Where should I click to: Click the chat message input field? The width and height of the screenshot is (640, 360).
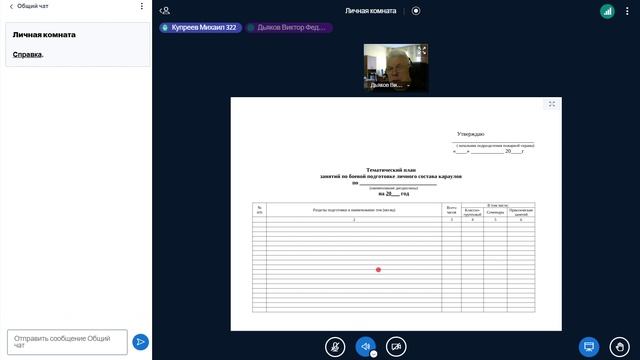click(x=67, y=342)
